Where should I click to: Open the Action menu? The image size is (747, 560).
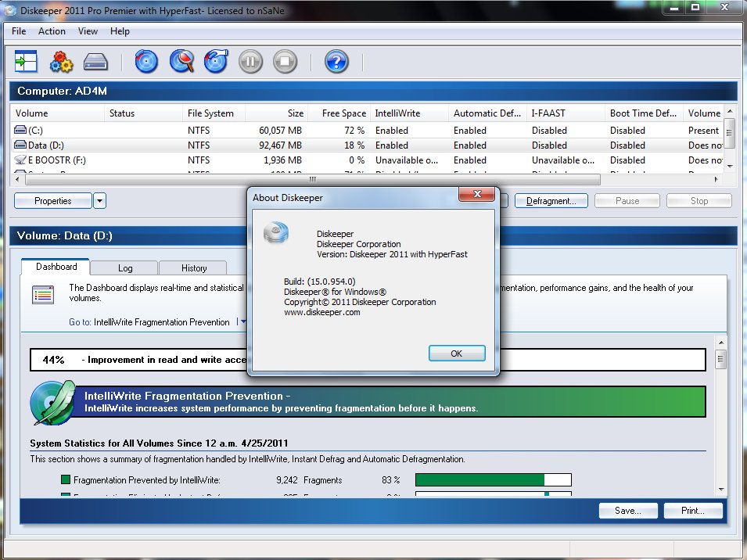52,31
